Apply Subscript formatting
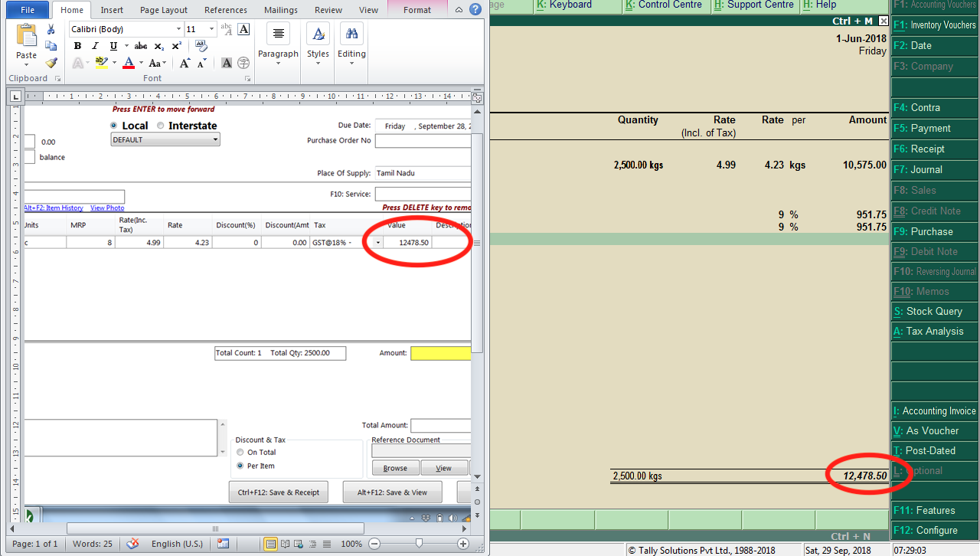The height and width of the screenshot is (556, 980). 158,47
